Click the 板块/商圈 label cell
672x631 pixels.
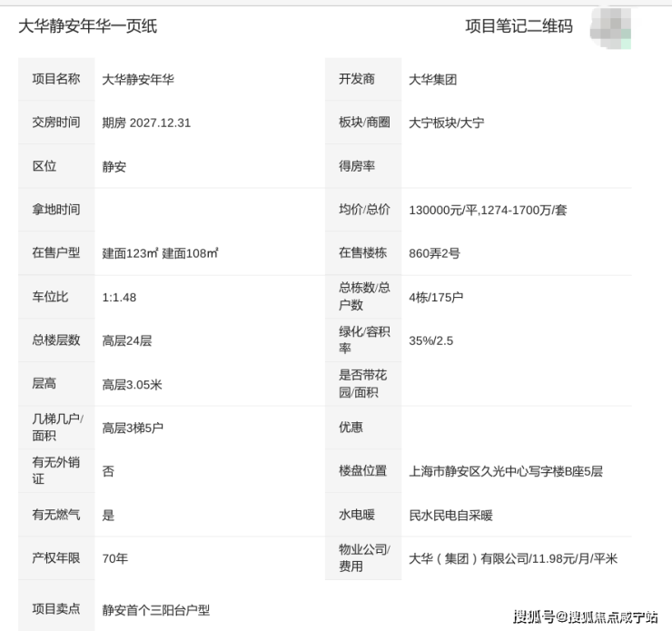pos(363,123)
